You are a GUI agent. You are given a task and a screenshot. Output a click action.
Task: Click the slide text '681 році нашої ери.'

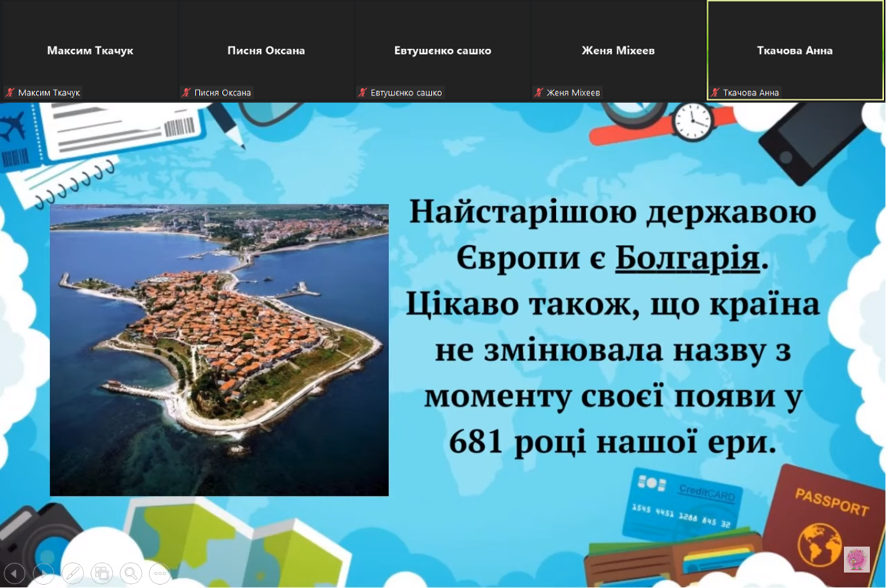tap(613, 442)
